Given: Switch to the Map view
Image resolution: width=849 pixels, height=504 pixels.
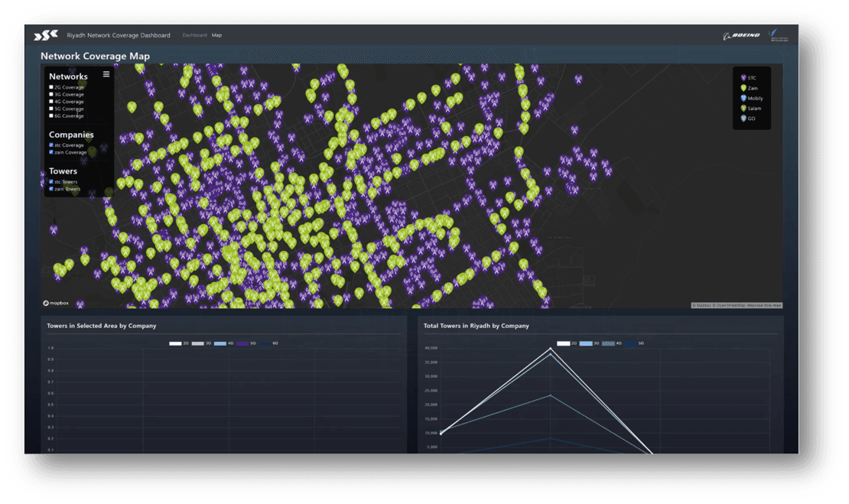Looking at the screenshot, I should [x=216, y=34].
